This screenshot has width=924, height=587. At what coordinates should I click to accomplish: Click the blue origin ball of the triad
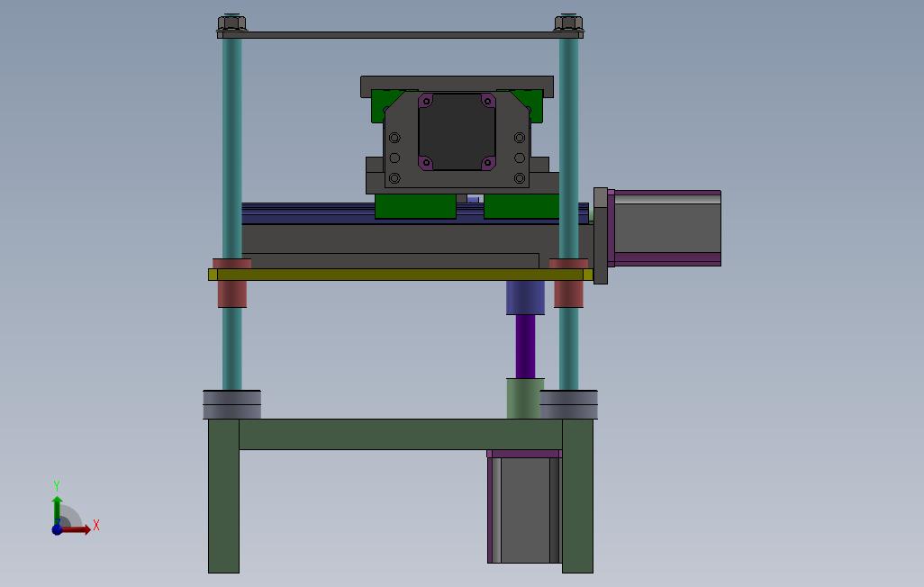[x=57, y=529]
